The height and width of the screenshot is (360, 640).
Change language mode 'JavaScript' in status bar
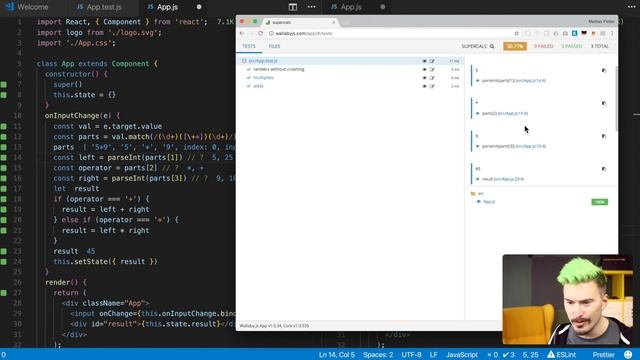click(x=462, y=355)
